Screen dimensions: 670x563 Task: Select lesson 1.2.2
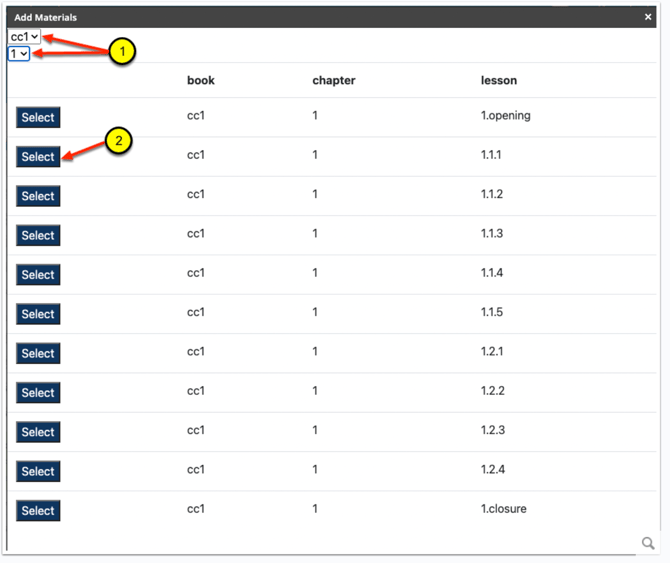38,392
